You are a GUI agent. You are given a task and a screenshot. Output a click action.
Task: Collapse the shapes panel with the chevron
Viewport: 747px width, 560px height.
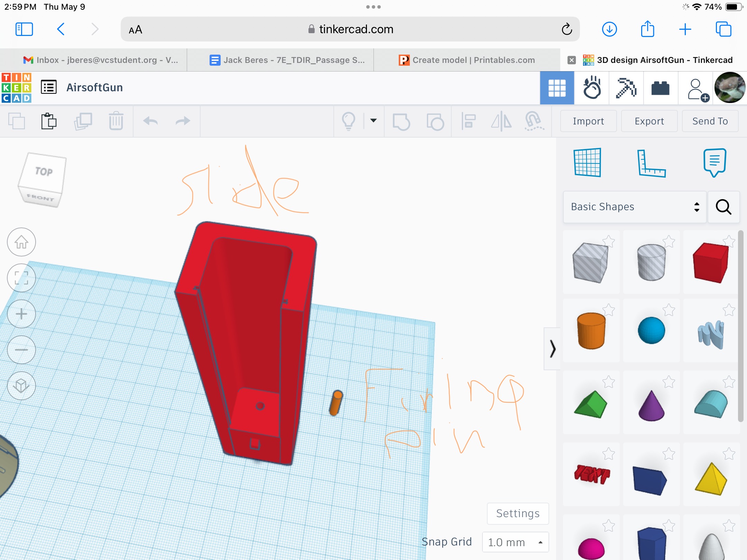tap(552, 348)
